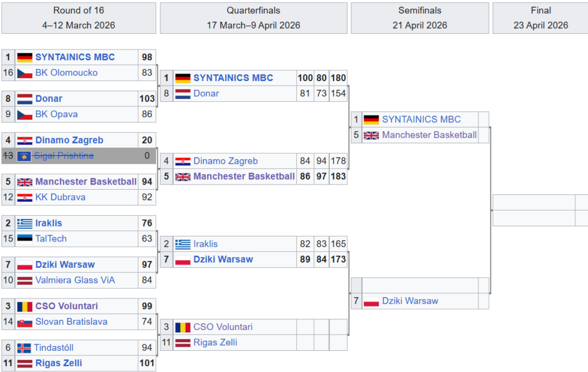
Task: Click the Slovak flag beside Slovan Bratislava
Action: click(x=24, y=322)
